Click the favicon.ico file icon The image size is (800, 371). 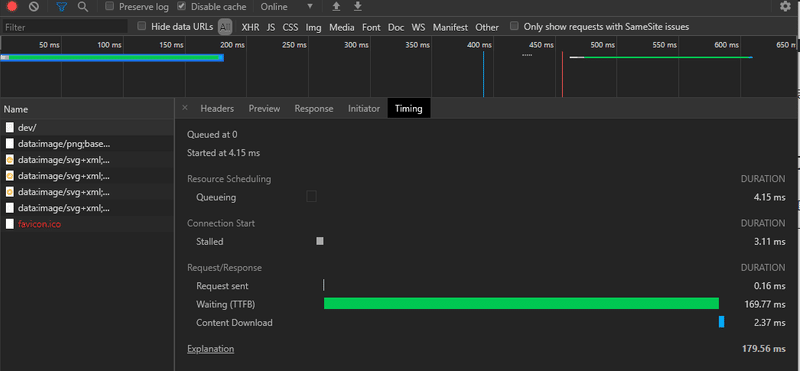pyautogui.click(x=10, y=224)
